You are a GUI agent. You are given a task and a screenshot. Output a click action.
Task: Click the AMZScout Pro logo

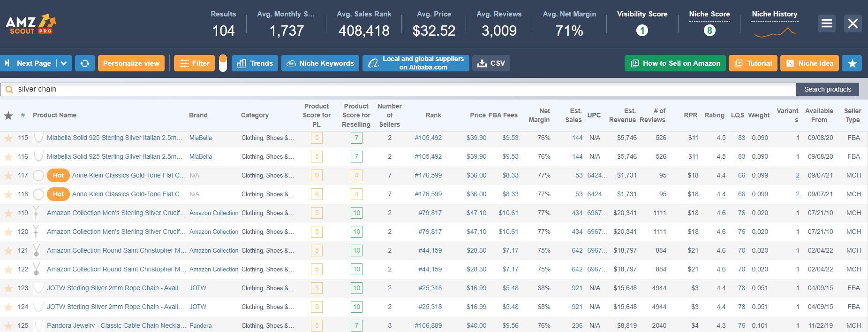pyautogui.click(x=30, y=24)
